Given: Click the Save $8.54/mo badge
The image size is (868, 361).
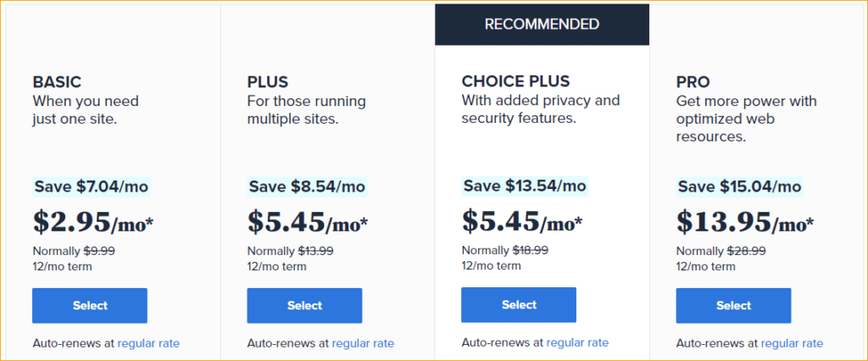Looking at the screenshot, I should tap(307, 186).
